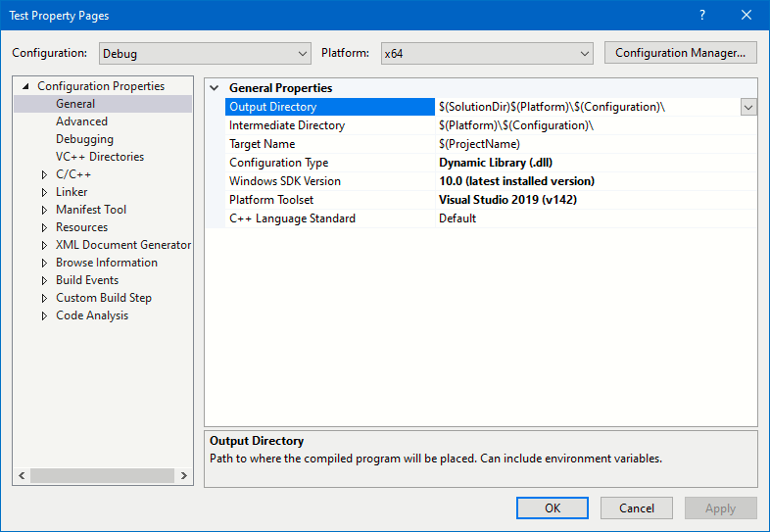Select the Build Events tree label
This screenshot has height=532, width=770.
87,280
